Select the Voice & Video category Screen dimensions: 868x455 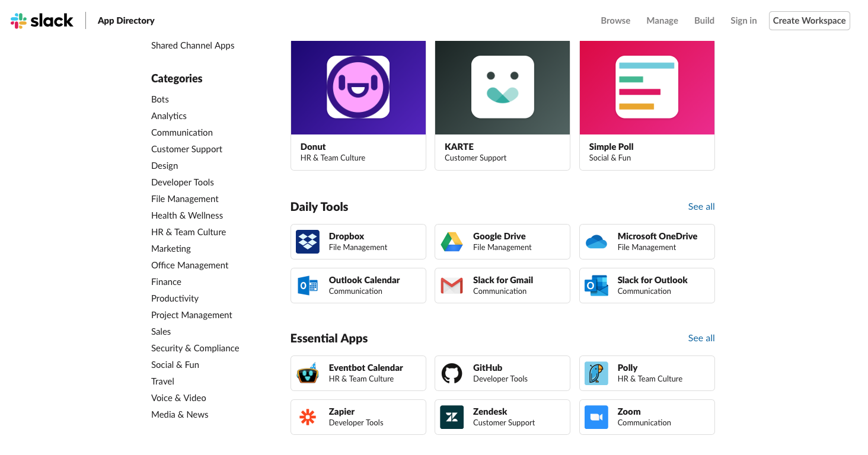click(178, 398)
